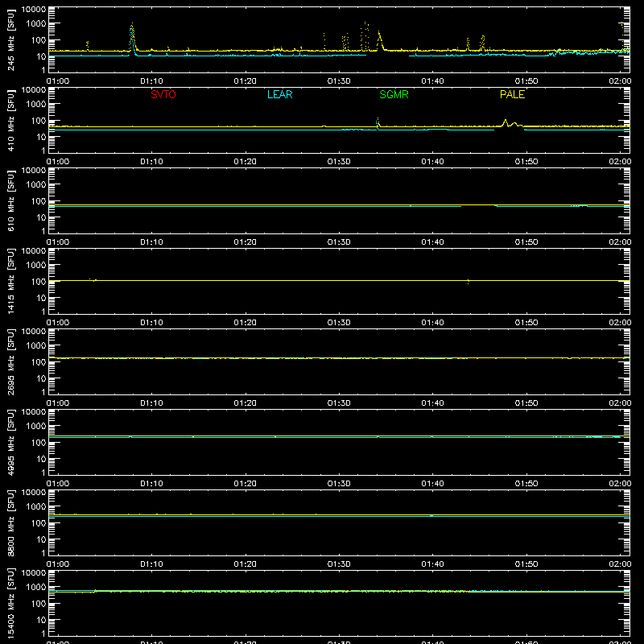Select the 2695 MHz [SFU] axis title
Screen dimensions: 644x644
pyautogui.click(x=11, y=361)
